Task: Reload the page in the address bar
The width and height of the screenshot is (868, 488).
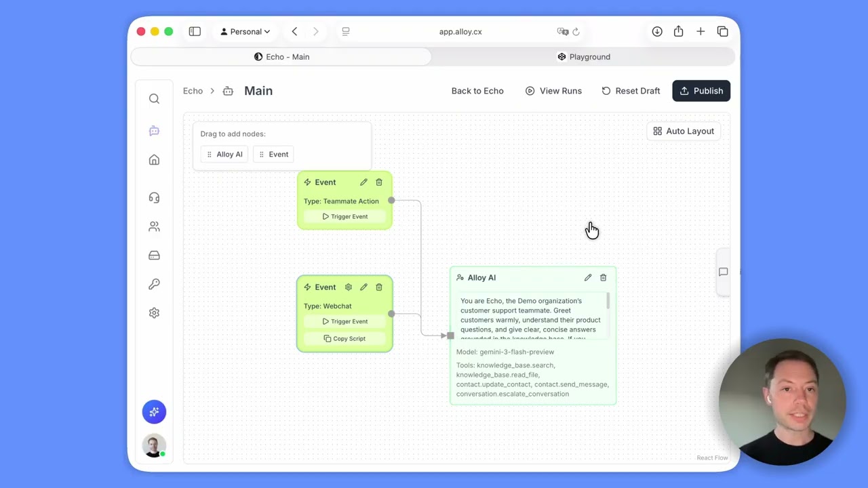Action: pyautogui.click(x=576, y=31)
